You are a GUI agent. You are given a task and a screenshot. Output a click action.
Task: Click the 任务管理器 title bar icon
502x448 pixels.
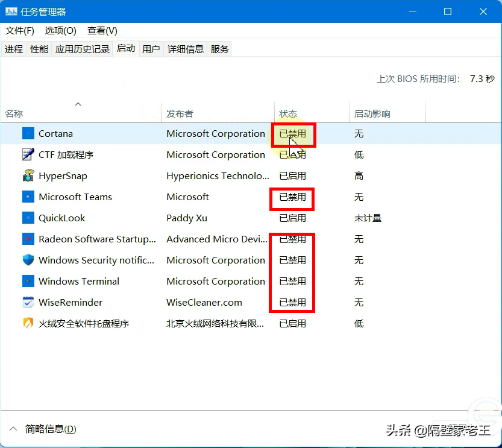click(x=11, y=11)
